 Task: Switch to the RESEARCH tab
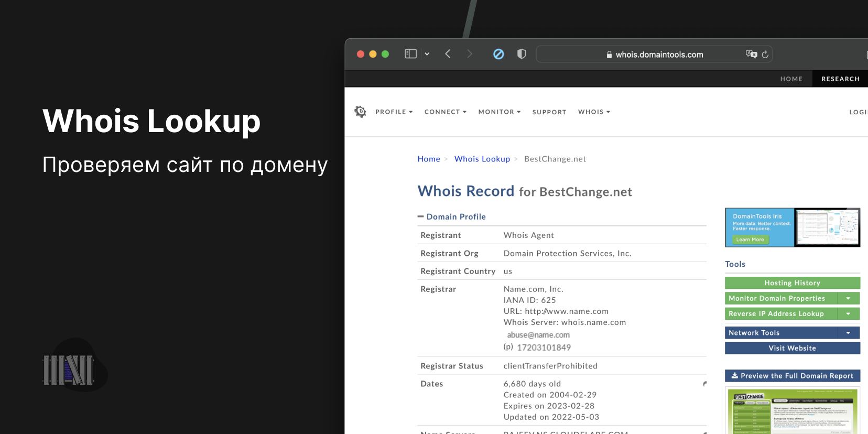[x=840, y=79]
